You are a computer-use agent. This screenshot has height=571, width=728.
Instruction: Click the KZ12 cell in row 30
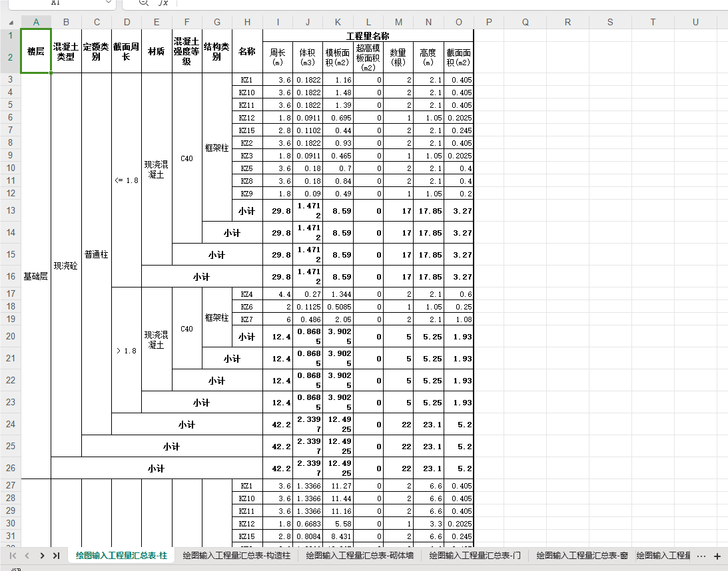[248, 524]
